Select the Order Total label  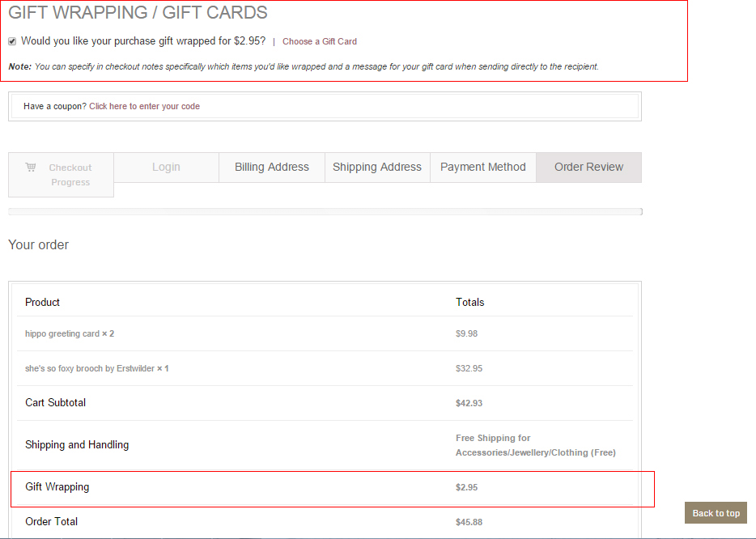pos(52,522)
